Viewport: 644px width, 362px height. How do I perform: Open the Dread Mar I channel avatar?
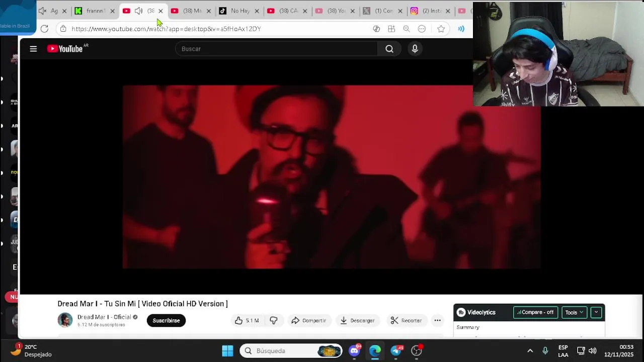pyautogui.click(x=65, y=320)
